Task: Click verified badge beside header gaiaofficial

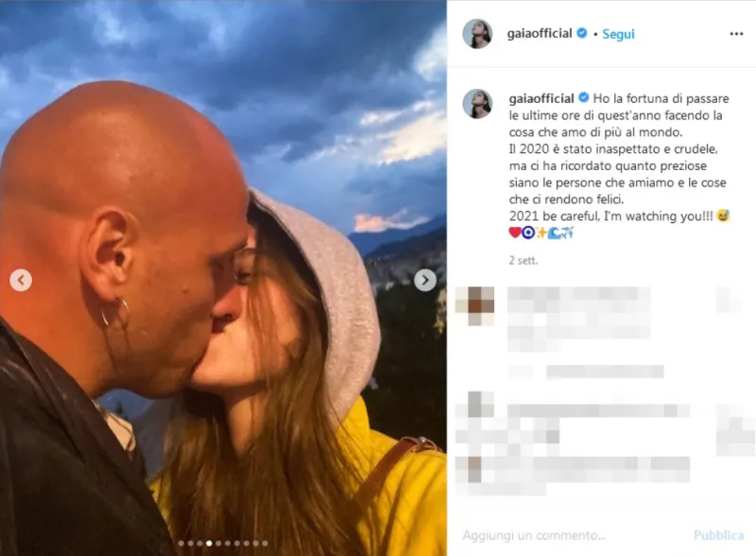Action: coord(582,33)
